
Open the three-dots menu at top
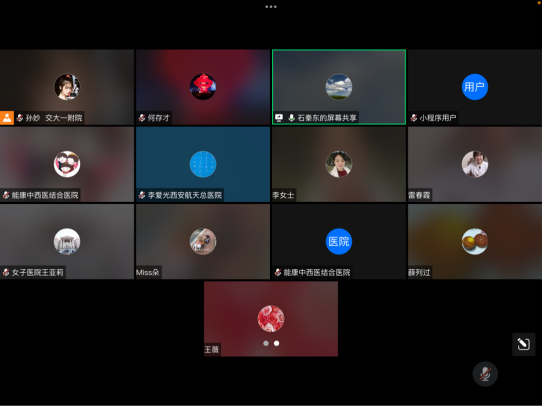[271, 7]
